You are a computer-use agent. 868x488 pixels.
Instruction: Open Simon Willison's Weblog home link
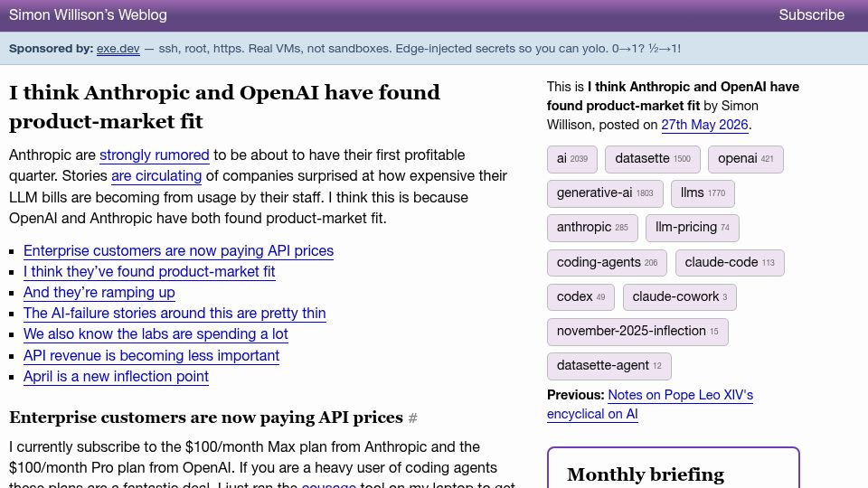(88, 15)
